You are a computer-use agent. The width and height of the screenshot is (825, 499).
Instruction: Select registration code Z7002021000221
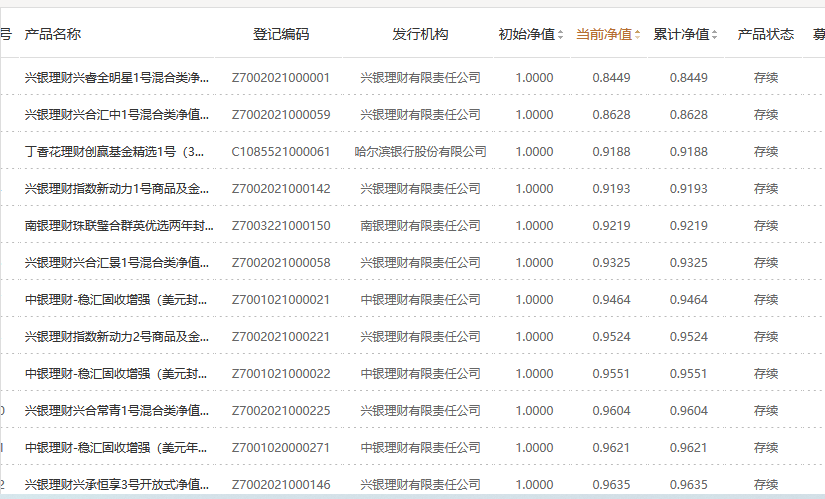tap(281, 336)
